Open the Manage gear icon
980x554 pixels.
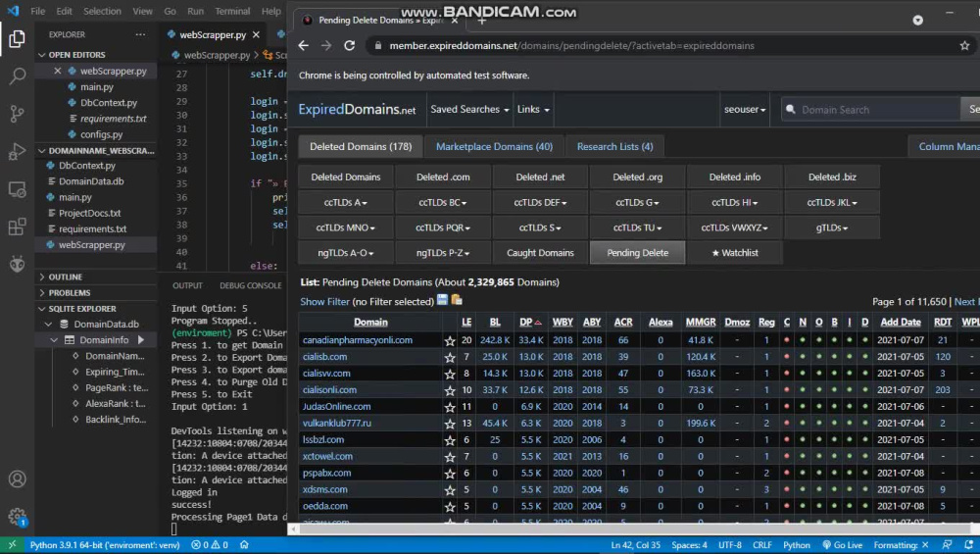pyautogui.click(x=17, y=517)
